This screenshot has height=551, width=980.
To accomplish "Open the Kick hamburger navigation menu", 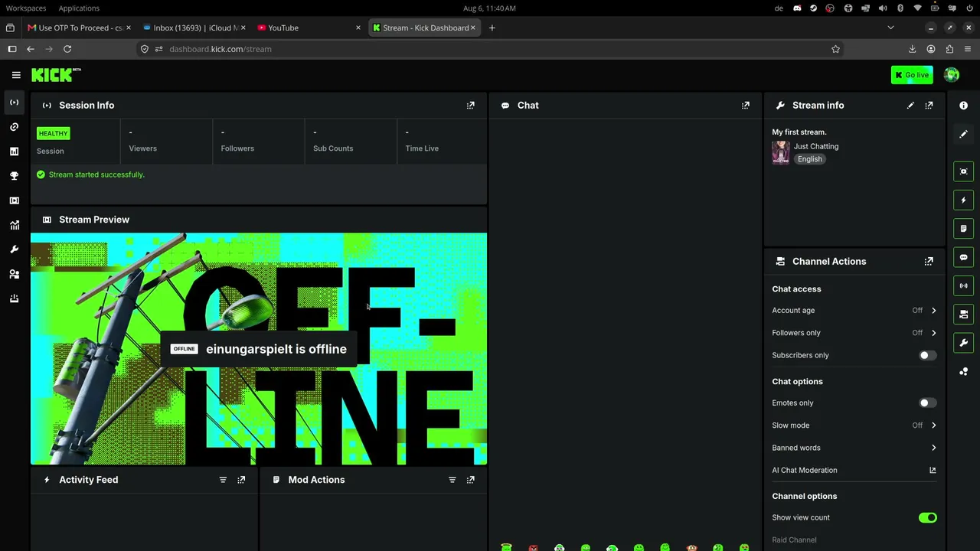I will coord(16,75).
